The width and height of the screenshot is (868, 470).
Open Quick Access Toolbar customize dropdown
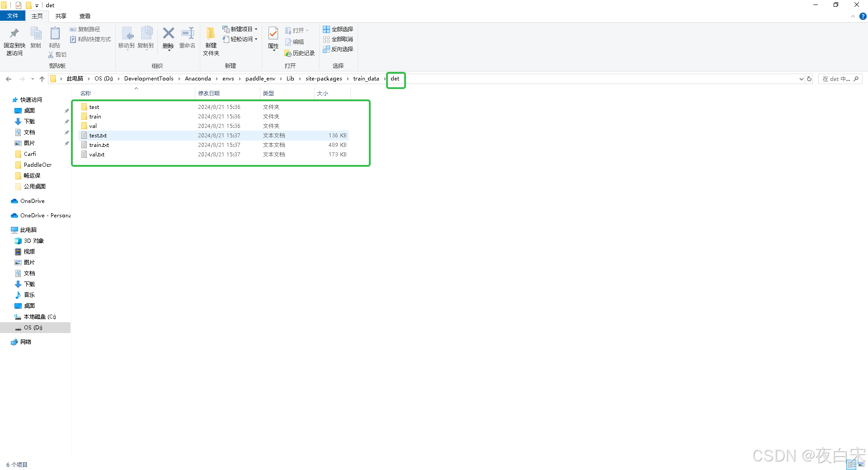37,5
